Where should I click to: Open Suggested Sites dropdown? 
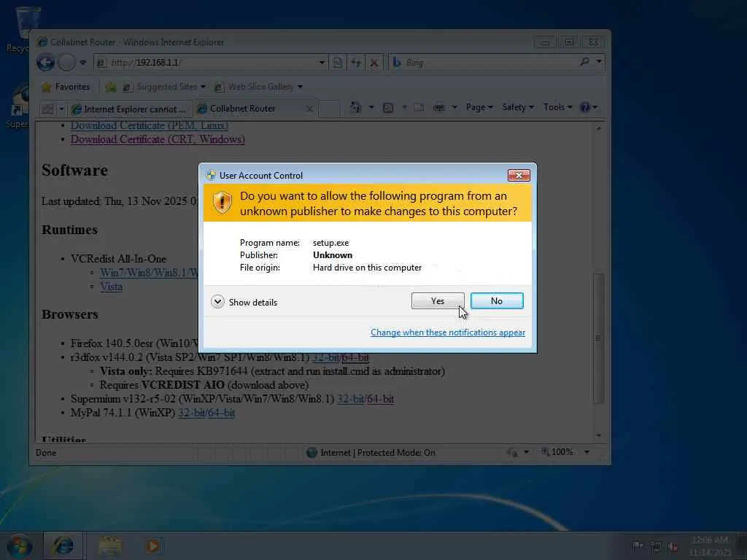click(x=164, y=87)
